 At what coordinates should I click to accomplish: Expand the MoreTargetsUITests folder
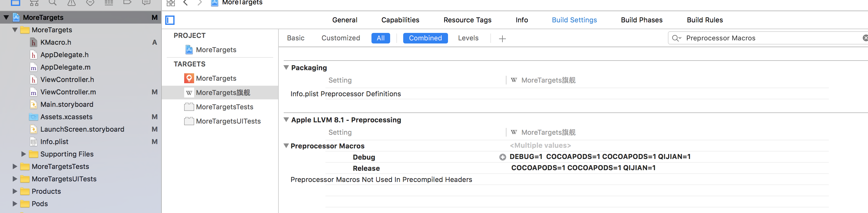click(x=15, y=179)
